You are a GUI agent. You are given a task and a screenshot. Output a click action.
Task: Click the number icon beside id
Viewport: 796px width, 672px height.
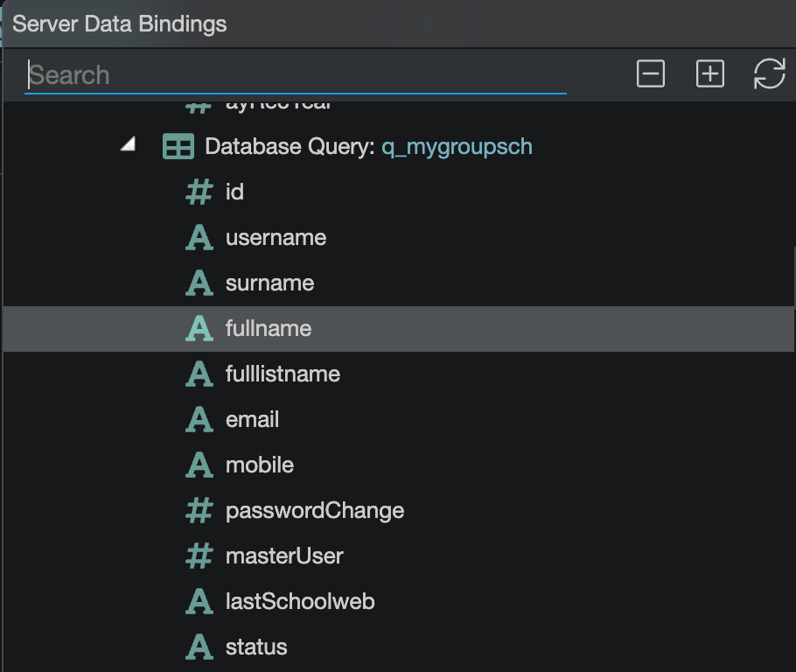(199, 192)
